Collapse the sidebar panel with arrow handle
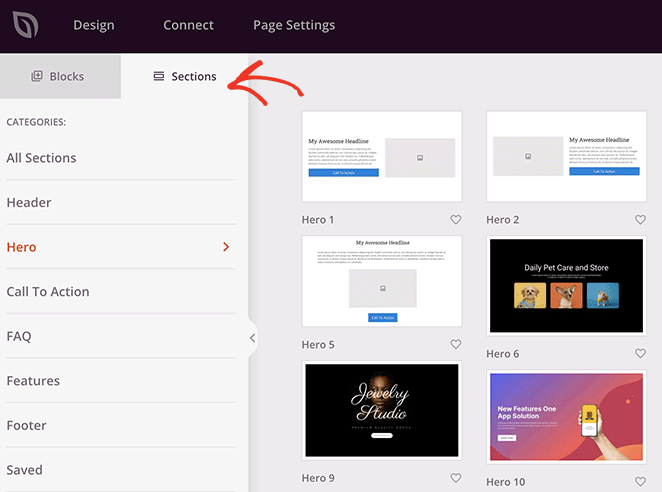662x492 pixels. coord(252,338)
